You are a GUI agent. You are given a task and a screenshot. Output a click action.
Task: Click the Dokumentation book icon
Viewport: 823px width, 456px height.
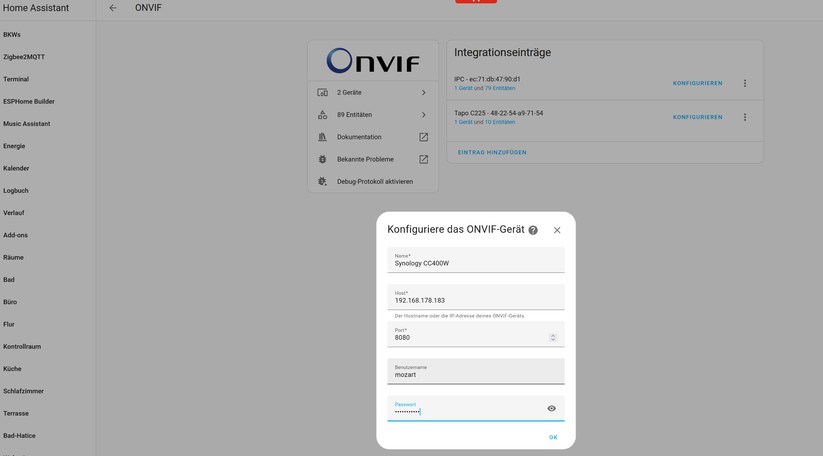(x=322, y=137)
